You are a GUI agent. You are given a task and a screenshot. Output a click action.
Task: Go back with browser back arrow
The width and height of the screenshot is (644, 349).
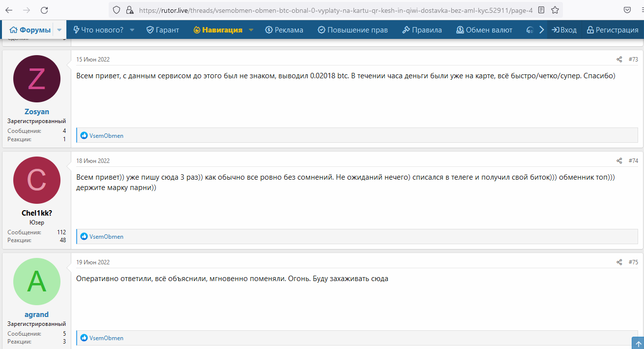click(x=9, y=10)
